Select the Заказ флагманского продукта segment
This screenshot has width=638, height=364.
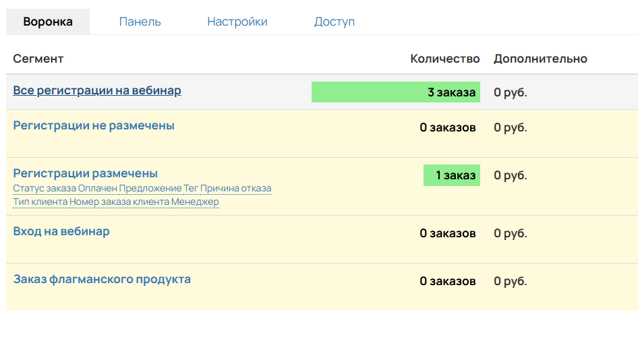[102, 279]
